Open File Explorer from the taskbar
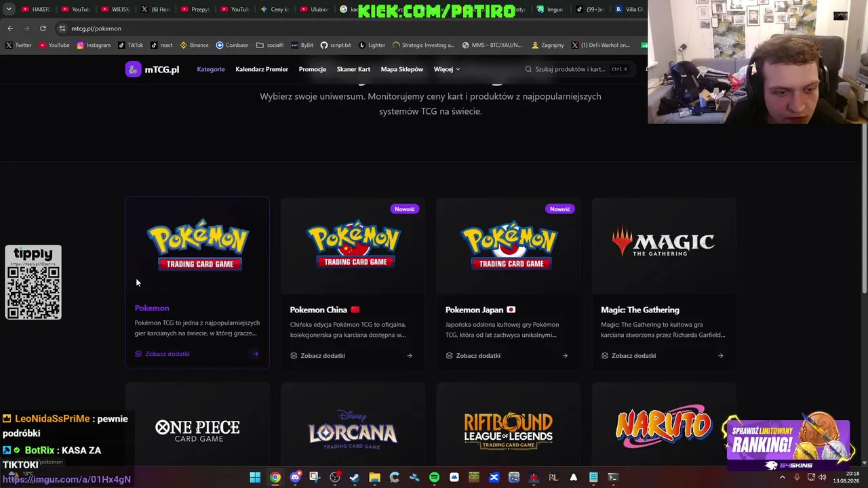The width and height of the screenshot is (868, 488). [x=374, y=477]
